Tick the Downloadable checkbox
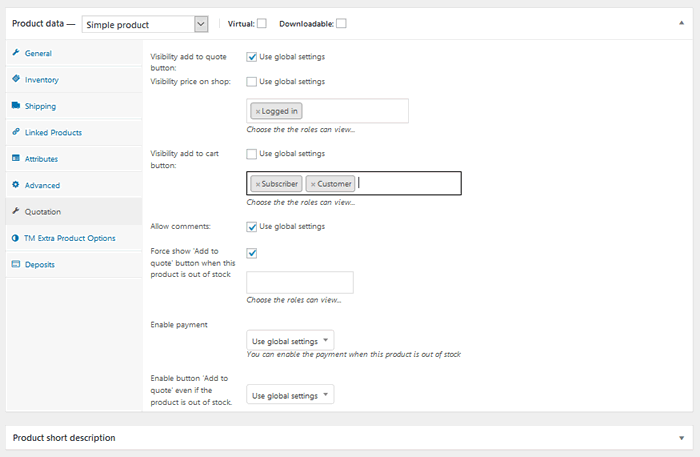This screenshot has height=457, width=700. coord(341,23)
